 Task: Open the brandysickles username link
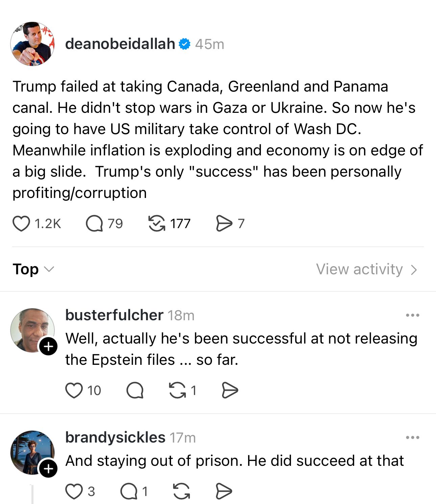pyautogui.click(x=115, y=437)
